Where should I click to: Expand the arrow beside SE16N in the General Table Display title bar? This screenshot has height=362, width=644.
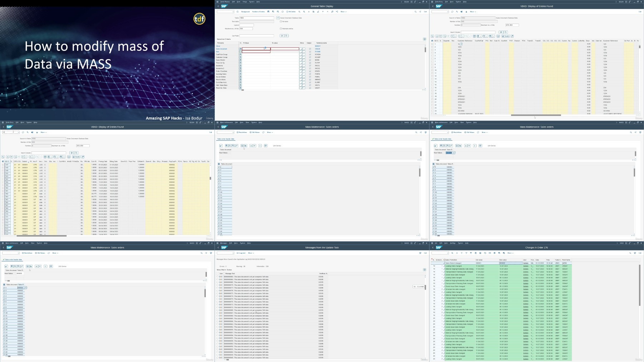click(x=401, y=2)
